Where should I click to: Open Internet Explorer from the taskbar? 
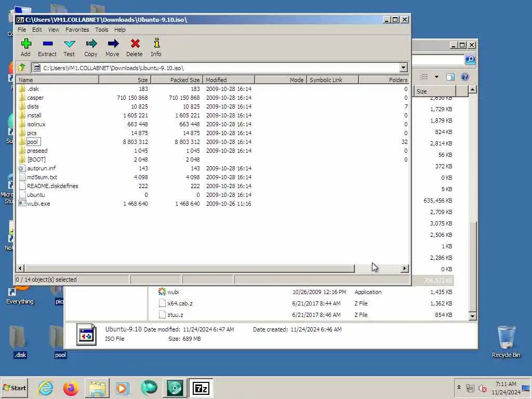(x=46, y=388)
